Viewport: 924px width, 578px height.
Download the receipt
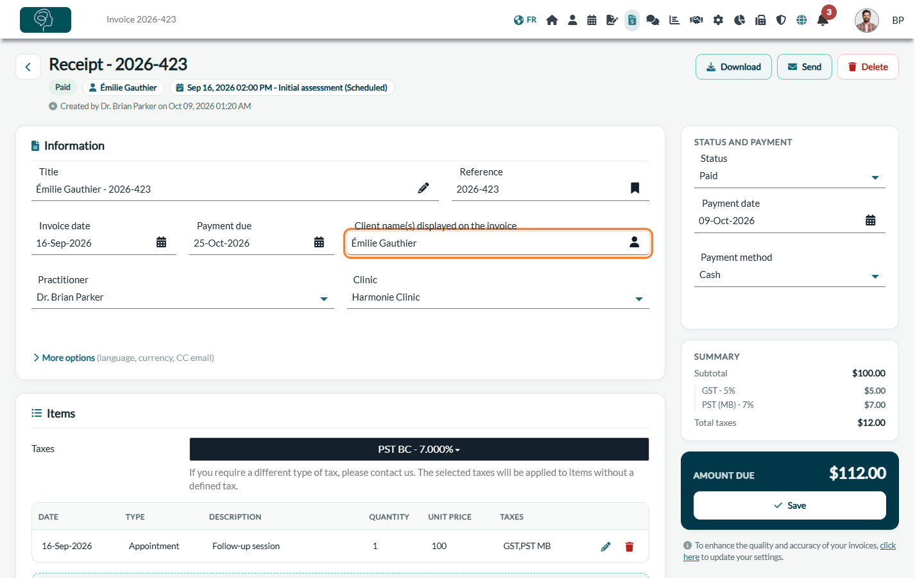[733, 67]
